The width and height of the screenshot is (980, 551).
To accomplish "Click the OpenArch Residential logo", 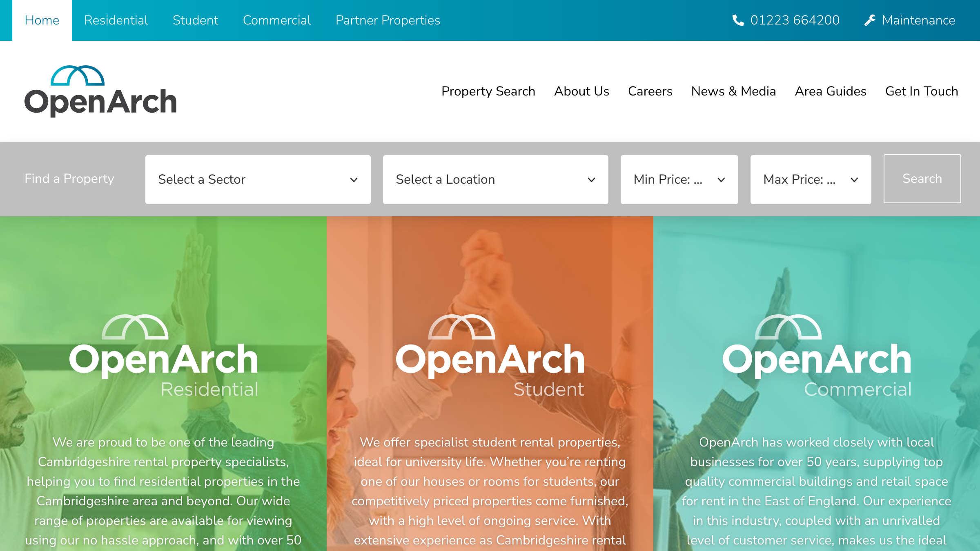I will [x=163, y=356].
